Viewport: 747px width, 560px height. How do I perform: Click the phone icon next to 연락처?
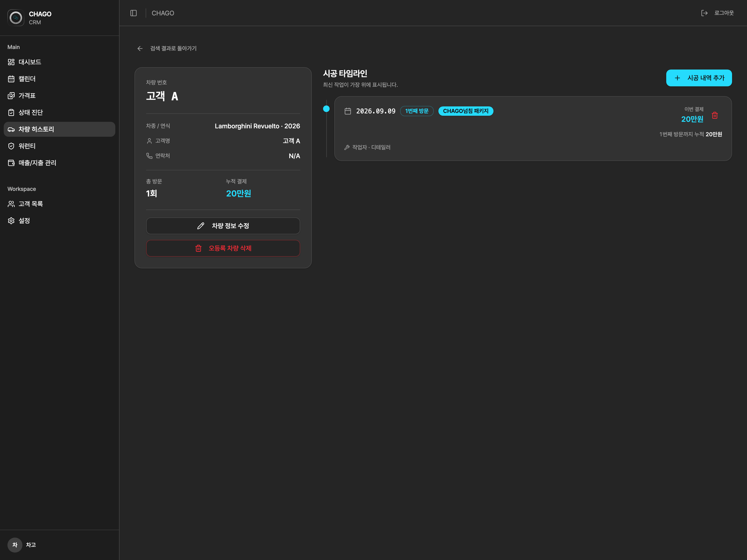(149, 156)
